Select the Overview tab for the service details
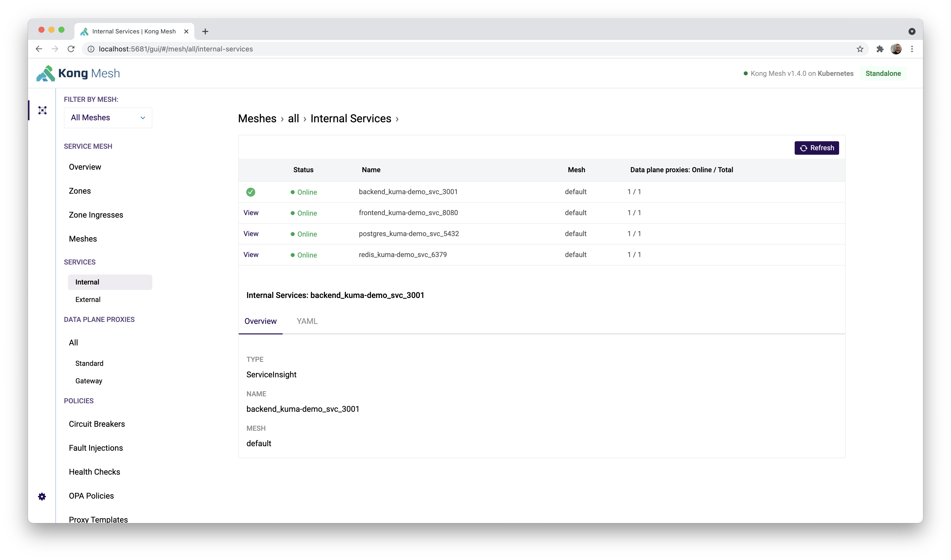This screenshot has height=560, width=951. (x=260, y=321)
